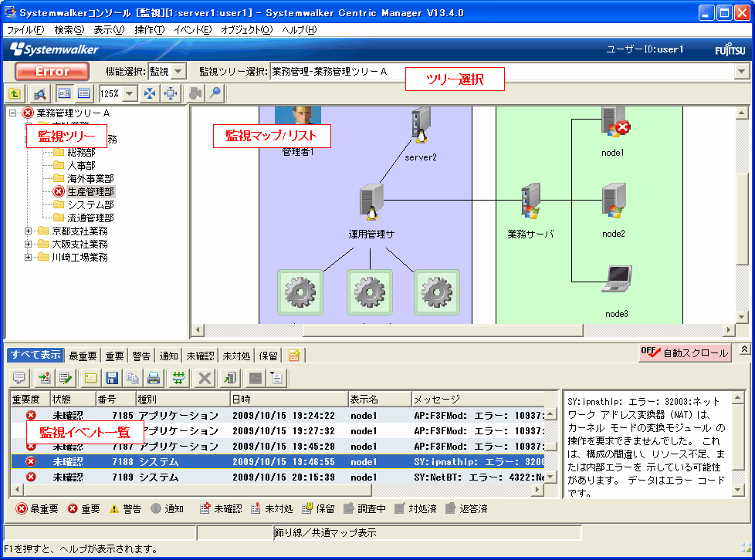Print the event list

[154, 378]
